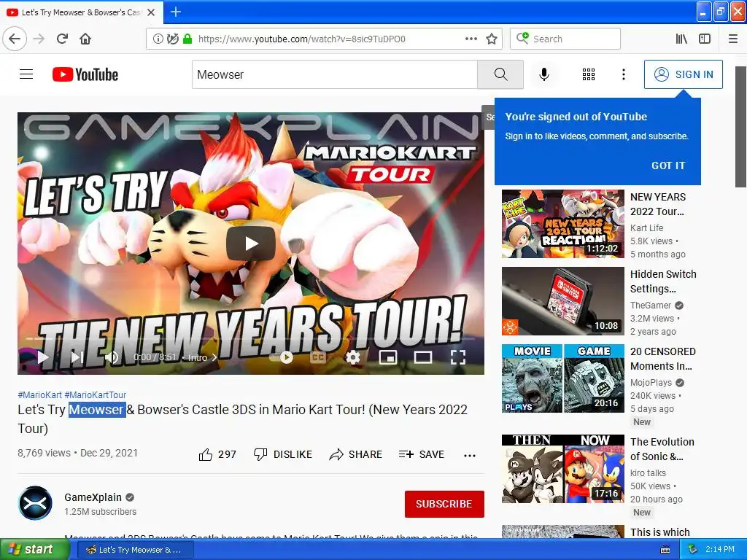The image size is (747, 560).
Task: Click the system tray network icon
Action: (692, 549)
